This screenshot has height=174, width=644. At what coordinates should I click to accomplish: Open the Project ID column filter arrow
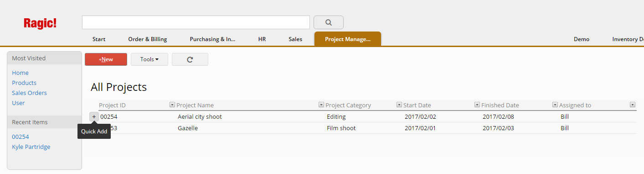coord(172,105)
